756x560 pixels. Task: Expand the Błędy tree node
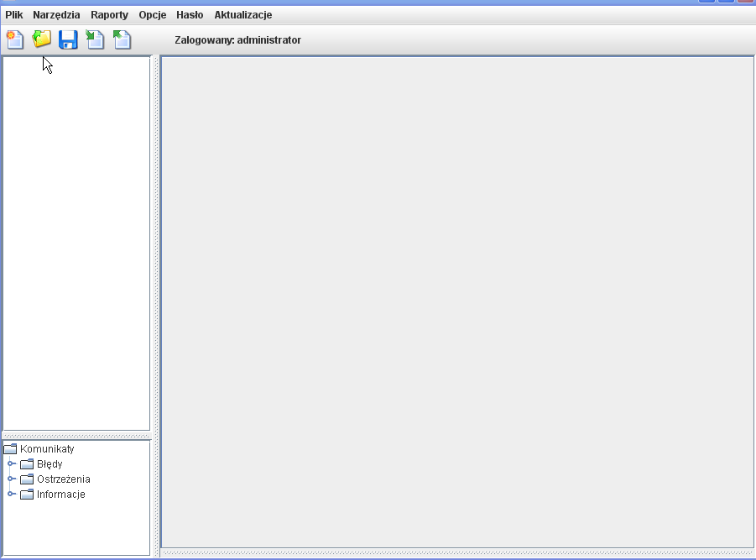(x=12, y=463)
